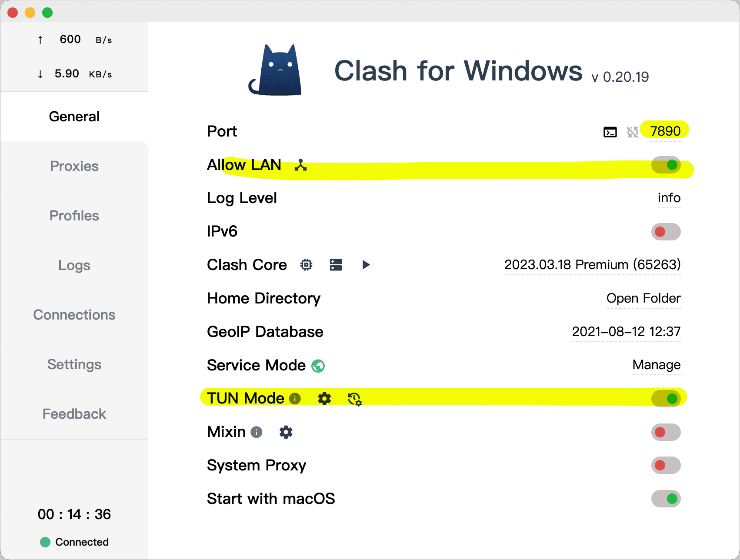
Task: Click Open Folder for Home Directory
Action: [643, 298]
